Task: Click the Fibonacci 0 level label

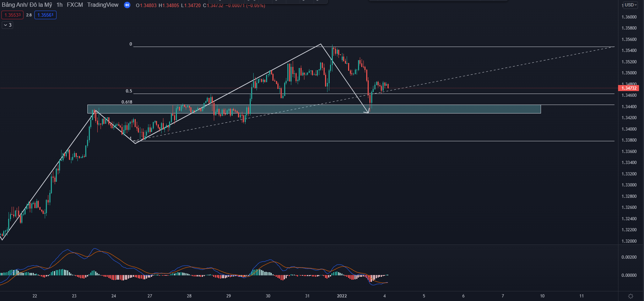Action: click(x=131, y=44)
